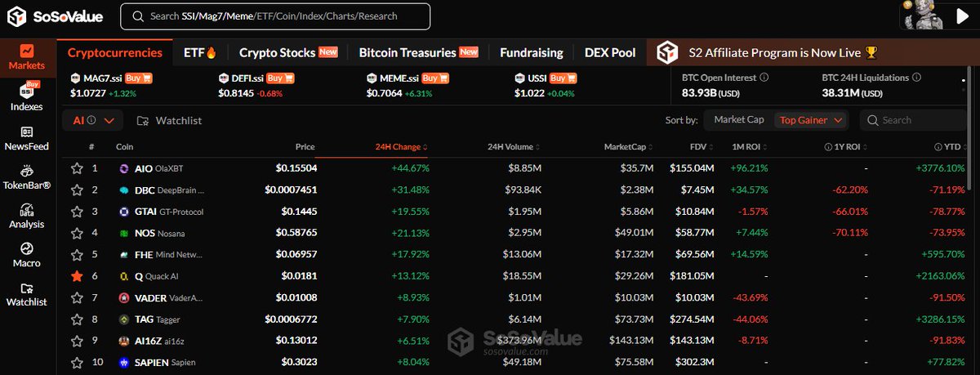Click SAPIEN price $0.3023
Viewport: 980px width, 375px height.
coord(298,362)
